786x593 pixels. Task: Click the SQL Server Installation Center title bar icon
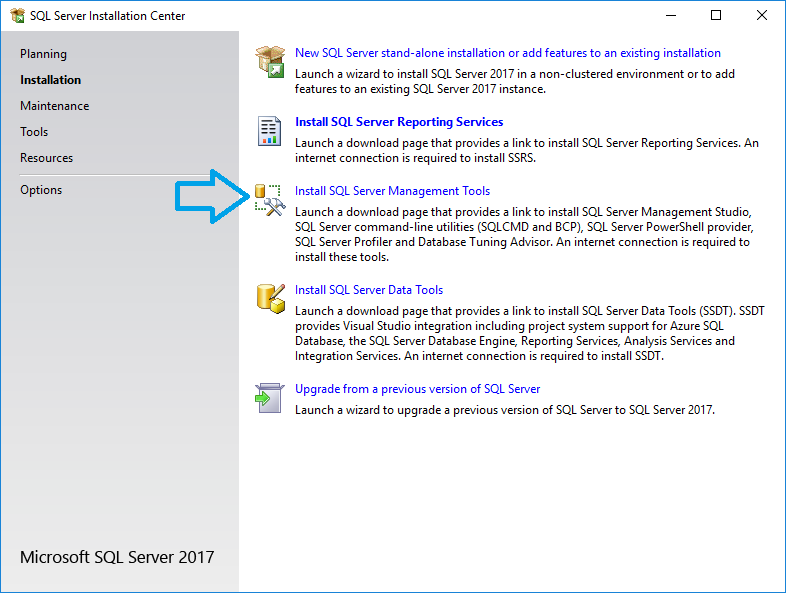17,16
